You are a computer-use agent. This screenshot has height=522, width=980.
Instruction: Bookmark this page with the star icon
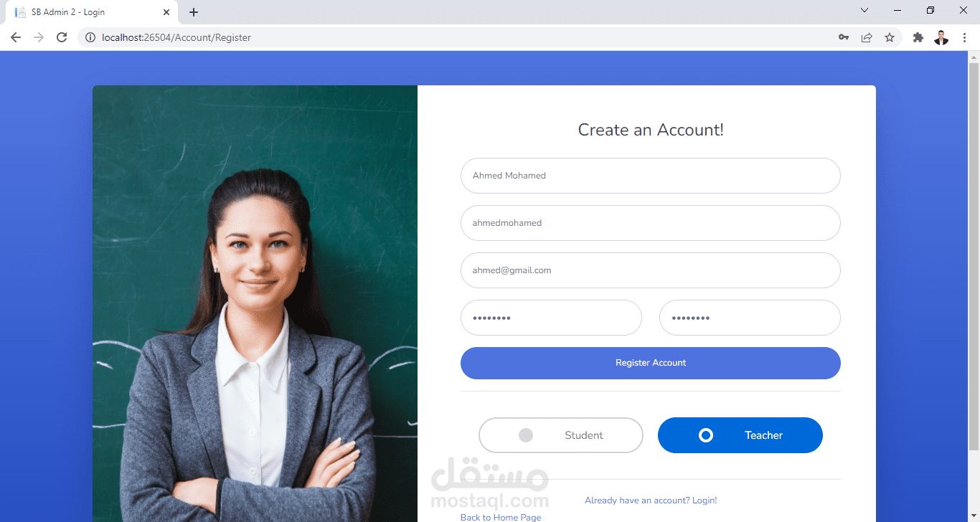click(890, 37)
